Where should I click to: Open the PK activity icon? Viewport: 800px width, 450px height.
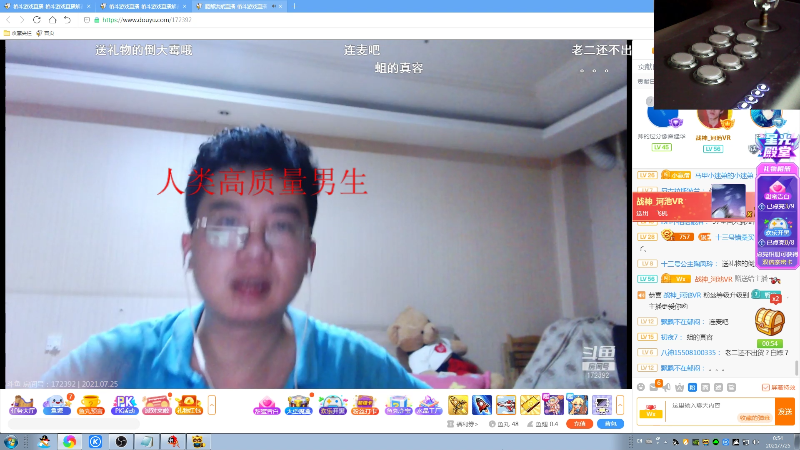pyautogui.click(x=124, y=405)
